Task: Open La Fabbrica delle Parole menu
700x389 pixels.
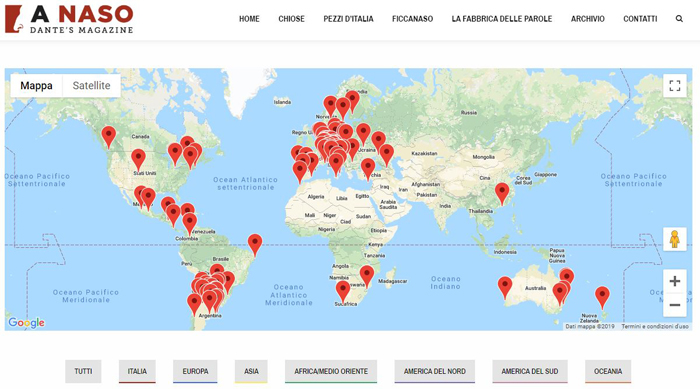Action: point(502,19)
